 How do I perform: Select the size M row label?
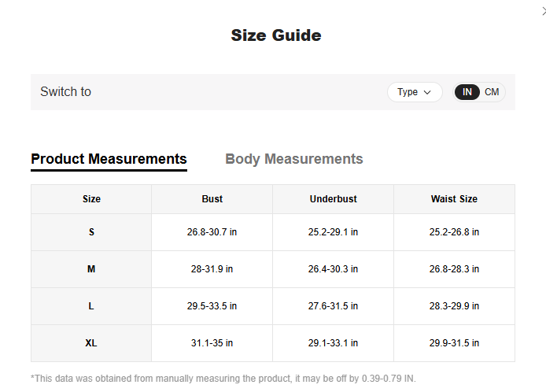click(91, 269)
